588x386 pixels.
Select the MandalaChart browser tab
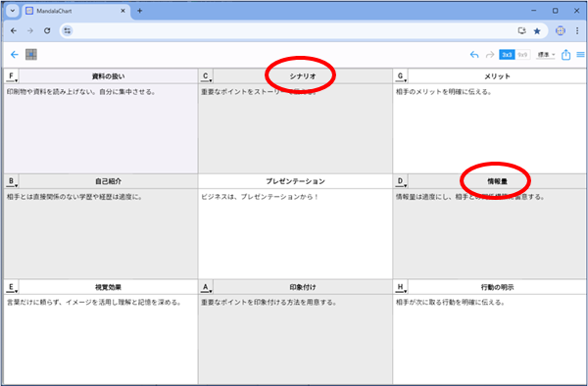pos(75,11)
